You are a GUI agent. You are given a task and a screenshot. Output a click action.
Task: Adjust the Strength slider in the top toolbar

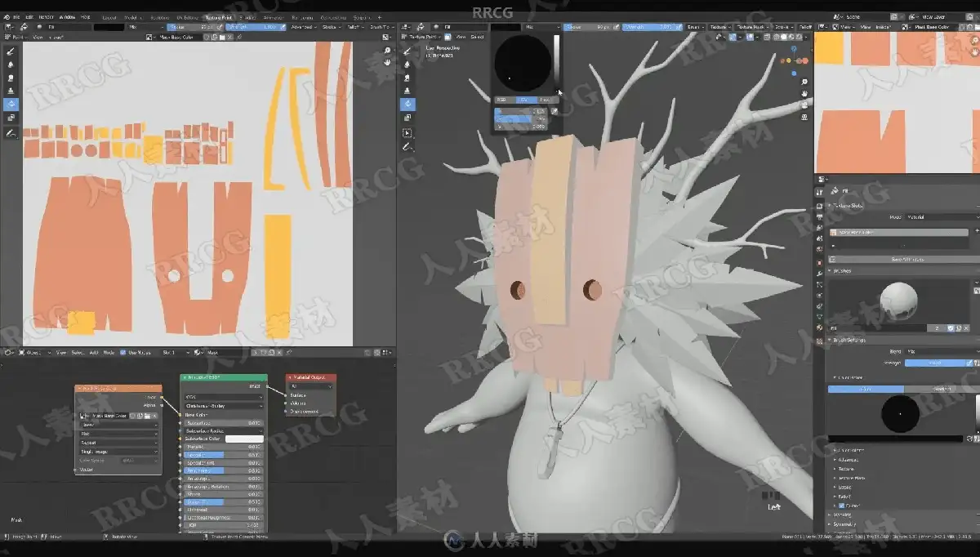click(x=252, y=27)
